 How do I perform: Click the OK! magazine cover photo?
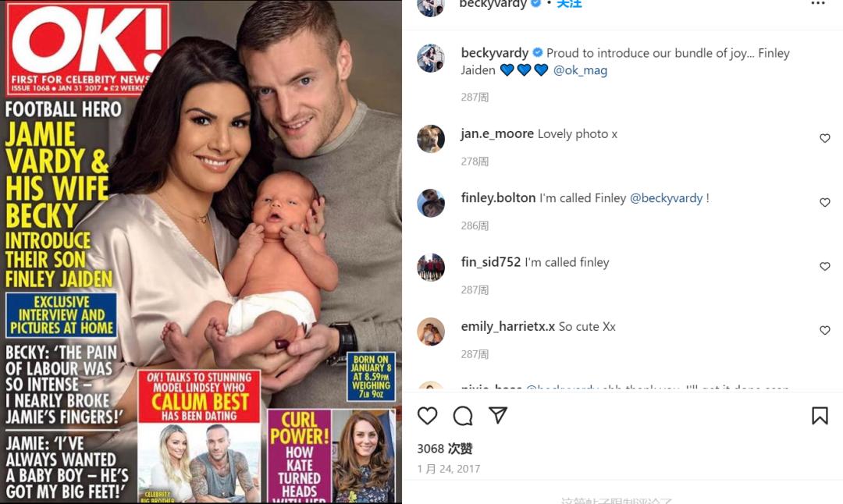[201, 252]
